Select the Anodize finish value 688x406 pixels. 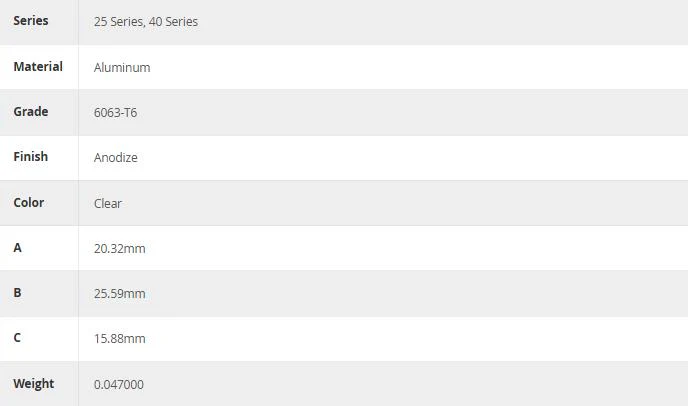(116, 158)
